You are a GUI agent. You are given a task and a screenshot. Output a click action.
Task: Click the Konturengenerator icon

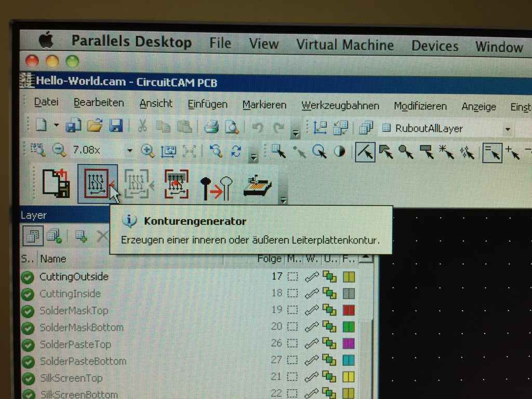98,183
